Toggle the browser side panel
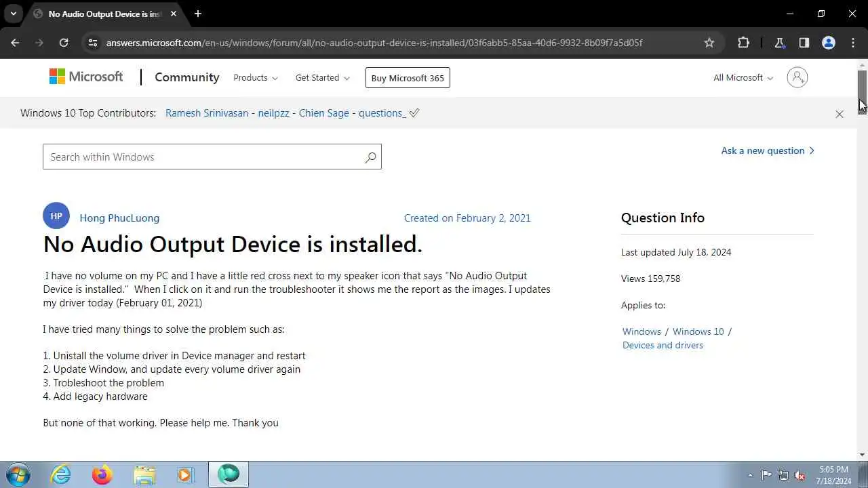 click(x=804, y=43)
